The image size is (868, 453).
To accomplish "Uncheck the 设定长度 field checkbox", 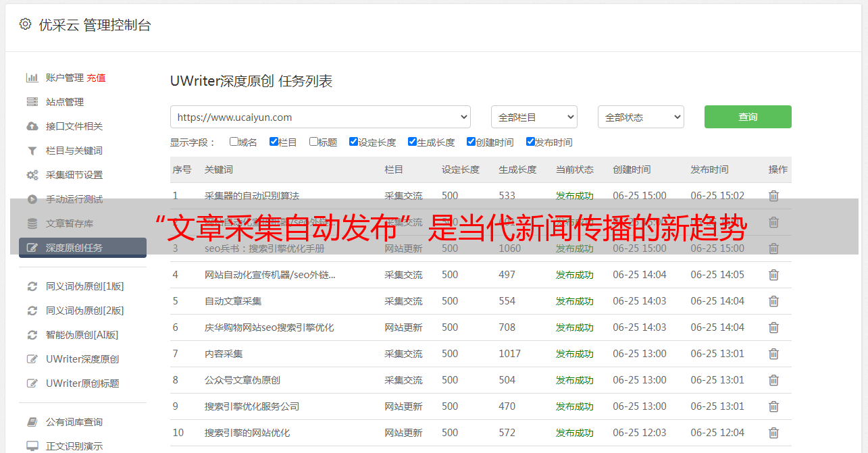I will tap(353, 142).
